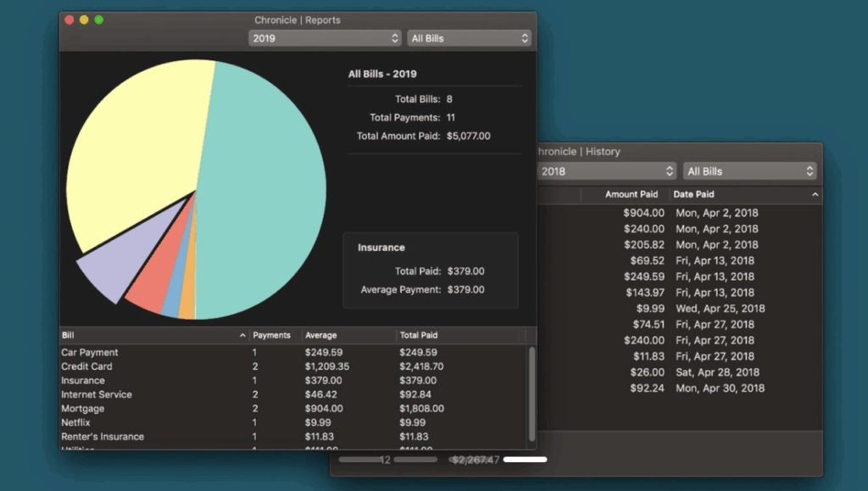Sort by the Average column header

(348, 335)
